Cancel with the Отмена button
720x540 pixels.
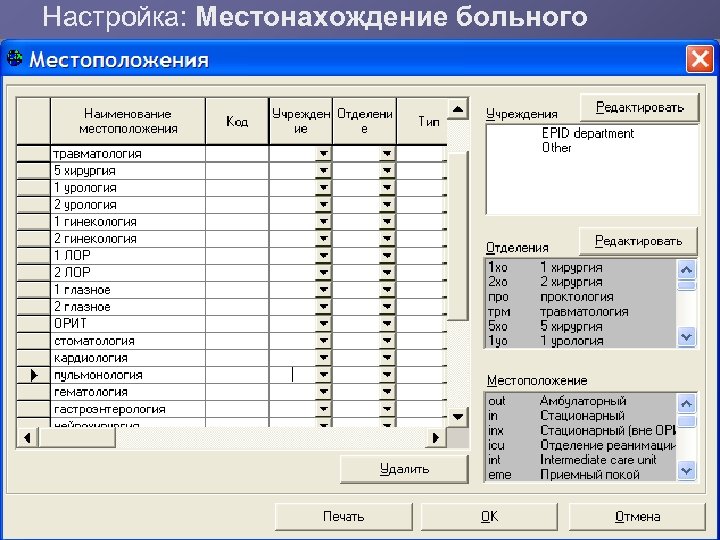[637, 517]
